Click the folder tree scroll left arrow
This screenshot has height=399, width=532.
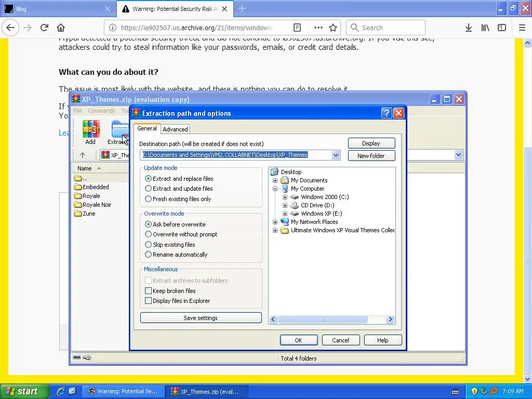tap(273, 320)
